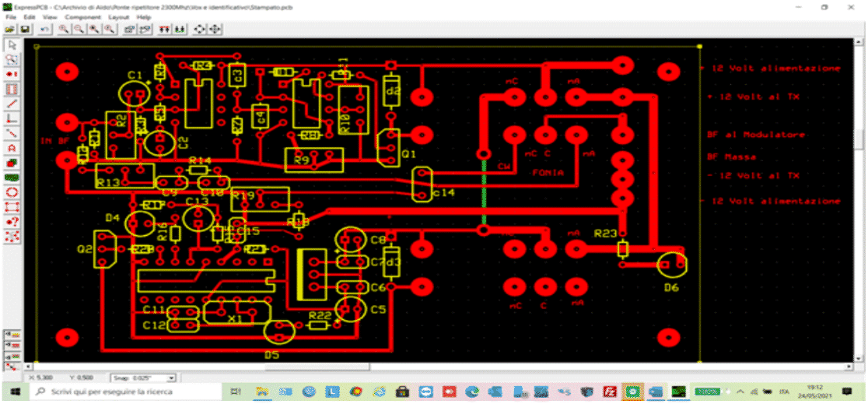Open the Component menu
This screenshot has height=404, width=868.
[82, 17]
